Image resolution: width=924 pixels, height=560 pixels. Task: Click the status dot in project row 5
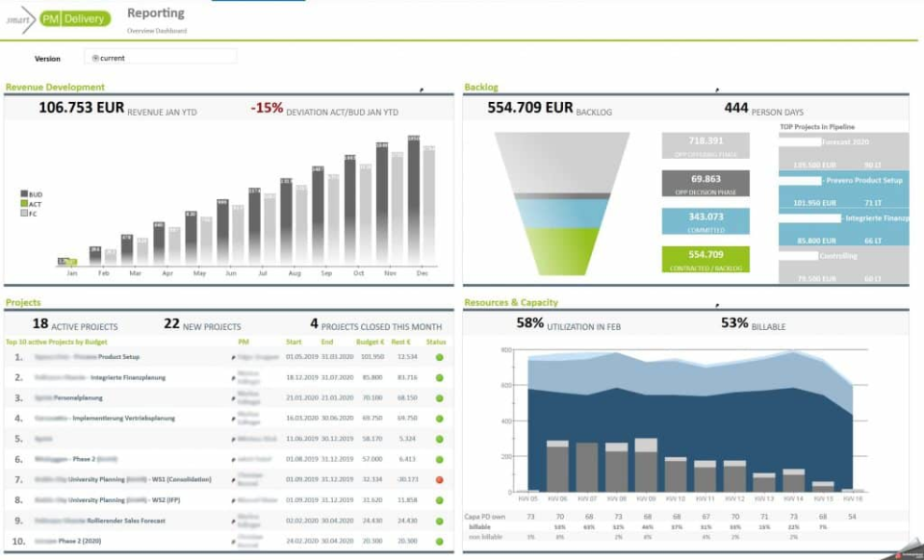[440, 440]
